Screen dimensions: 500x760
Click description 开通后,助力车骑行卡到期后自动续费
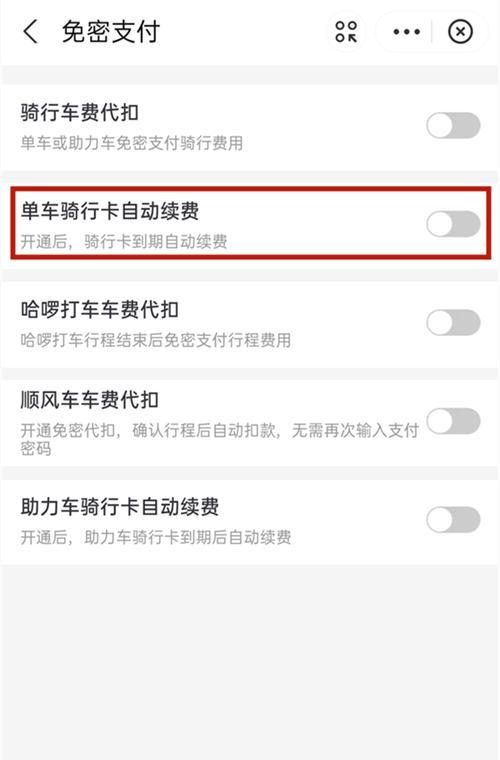coord(156,537)
